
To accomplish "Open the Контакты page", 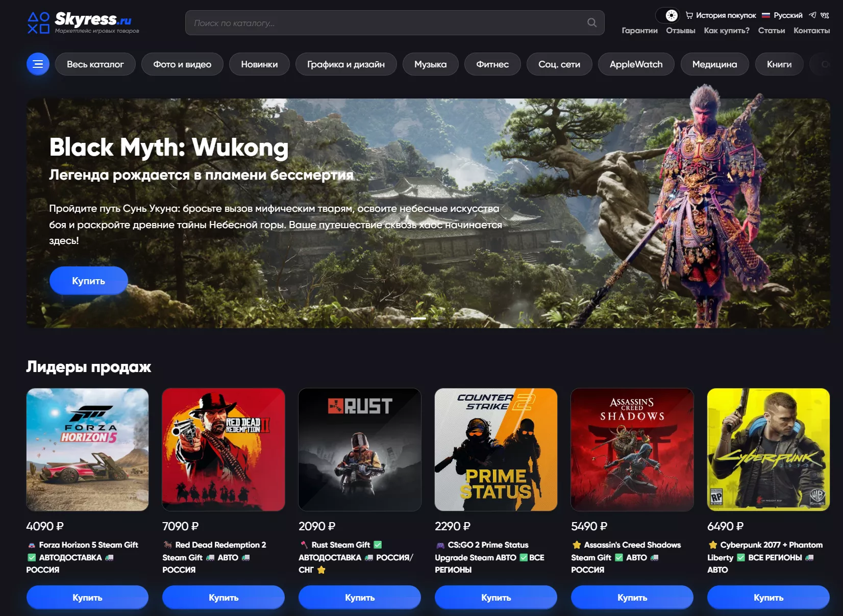I will pyautogui.click(x=811, y=31).
